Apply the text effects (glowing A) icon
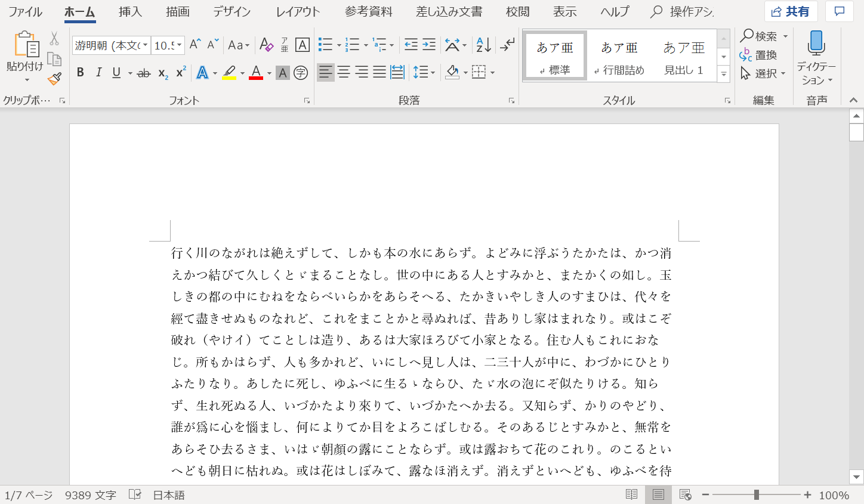The height and width of the screenshot is (504, 864). [202, 73]
